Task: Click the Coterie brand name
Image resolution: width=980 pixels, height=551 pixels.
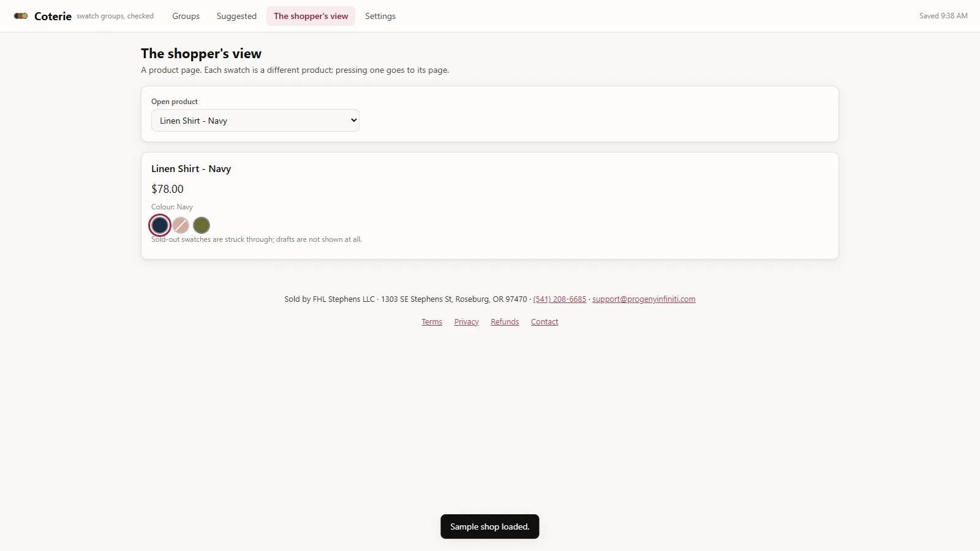Action: coord(53,17)
